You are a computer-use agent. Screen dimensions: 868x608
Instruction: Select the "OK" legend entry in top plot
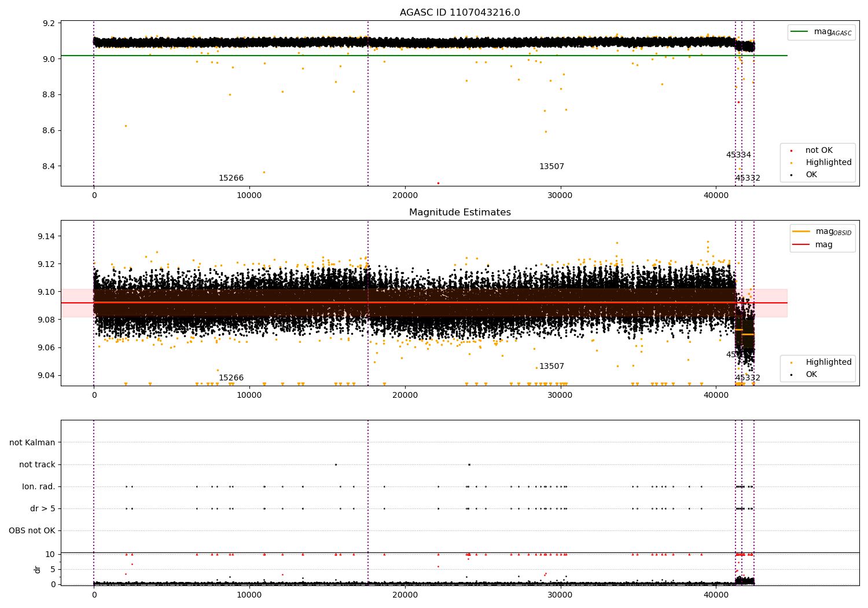811,175
